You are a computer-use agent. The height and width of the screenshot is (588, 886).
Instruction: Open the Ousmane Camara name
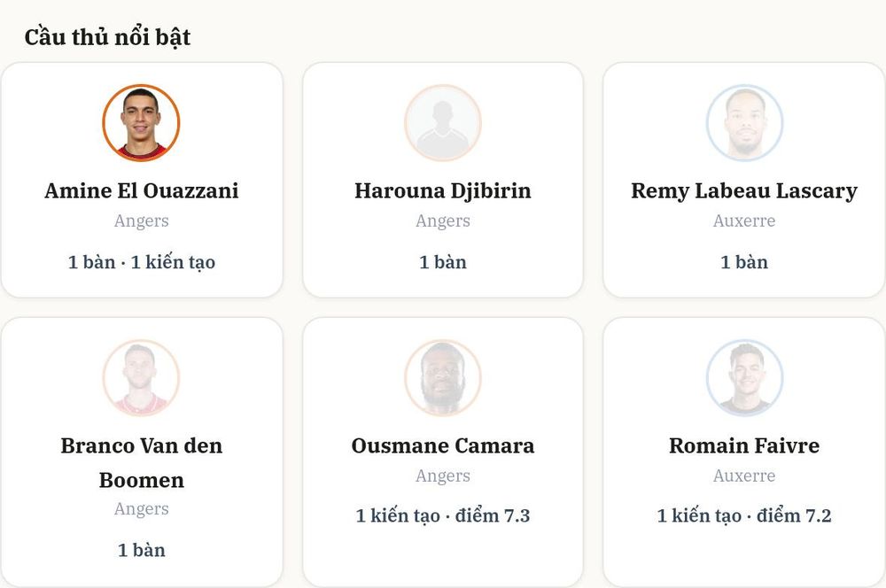[443, 445]
